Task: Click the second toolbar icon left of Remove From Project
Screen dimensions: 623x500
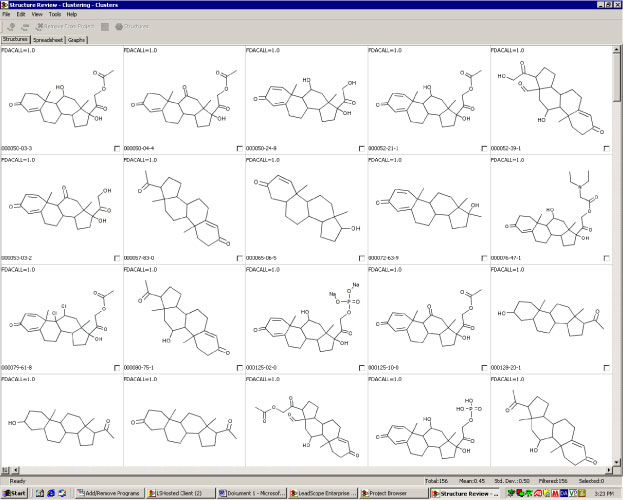Action: coord(10,26)
